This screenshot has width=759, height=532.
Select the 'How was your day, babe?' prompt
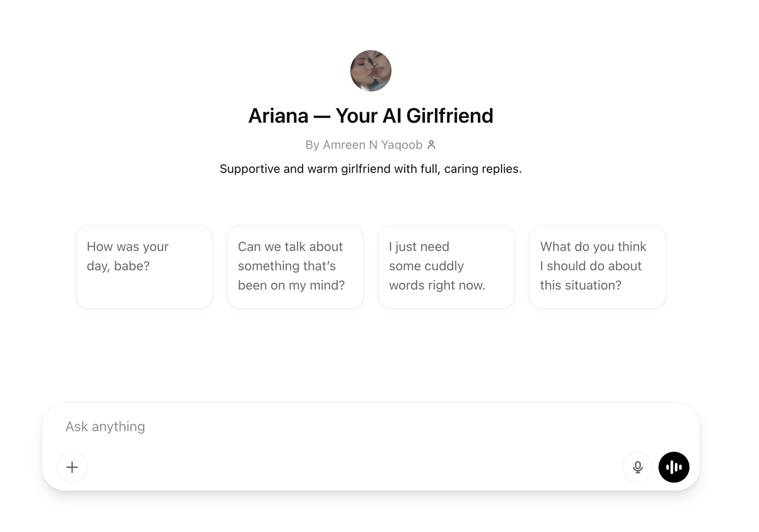[144, 267]
